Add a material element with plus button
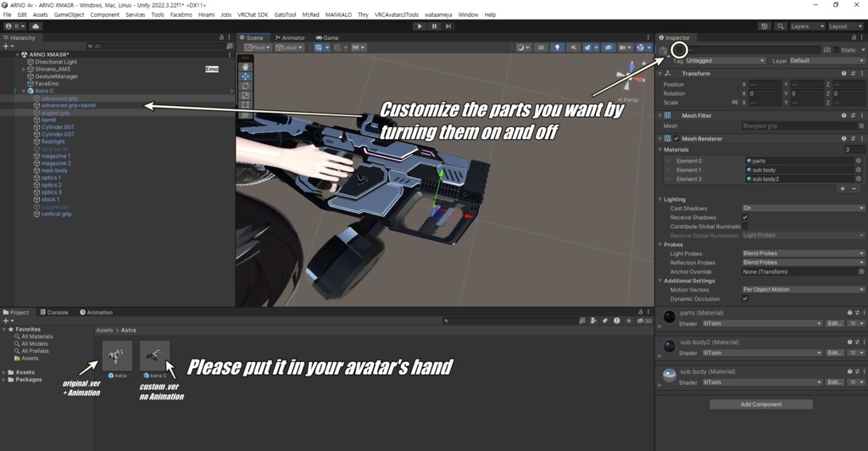 tap(843, 189)
